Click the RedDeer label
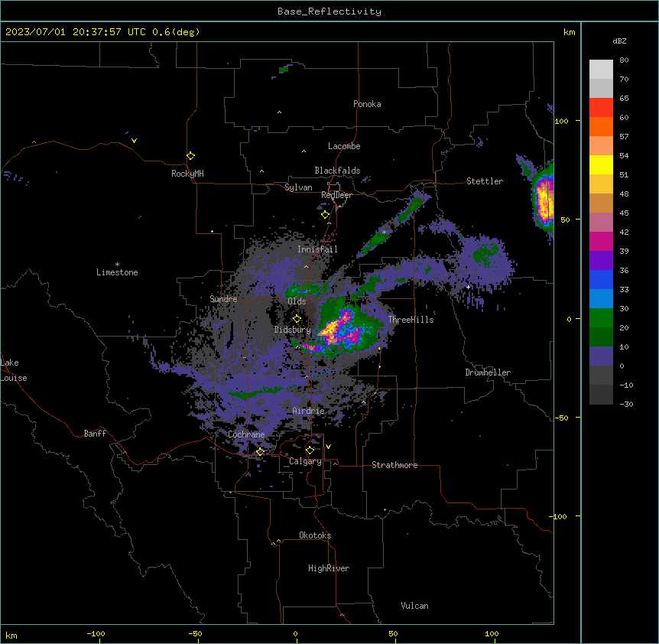The image size is (659, 644). (336, 195)
